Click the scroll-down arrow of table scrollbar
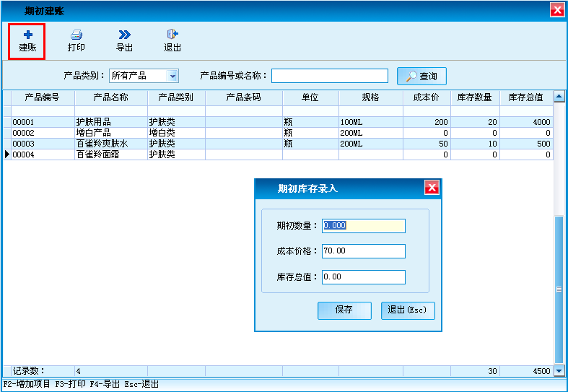Image resolution: width=568 pixels, height=392 pixels. pyautogui.click(x=559, y=370)
